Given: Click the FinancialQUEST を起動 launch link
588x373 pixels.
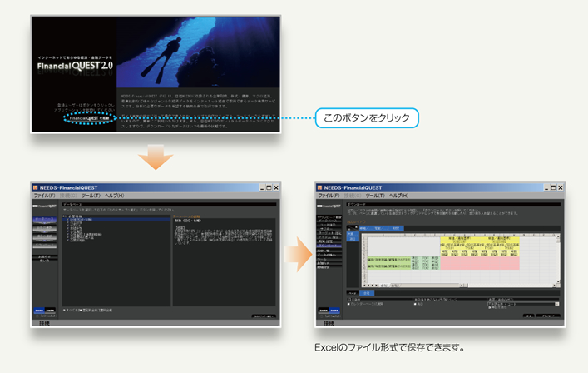Looking at the screenshot, I should coord(89,118).
